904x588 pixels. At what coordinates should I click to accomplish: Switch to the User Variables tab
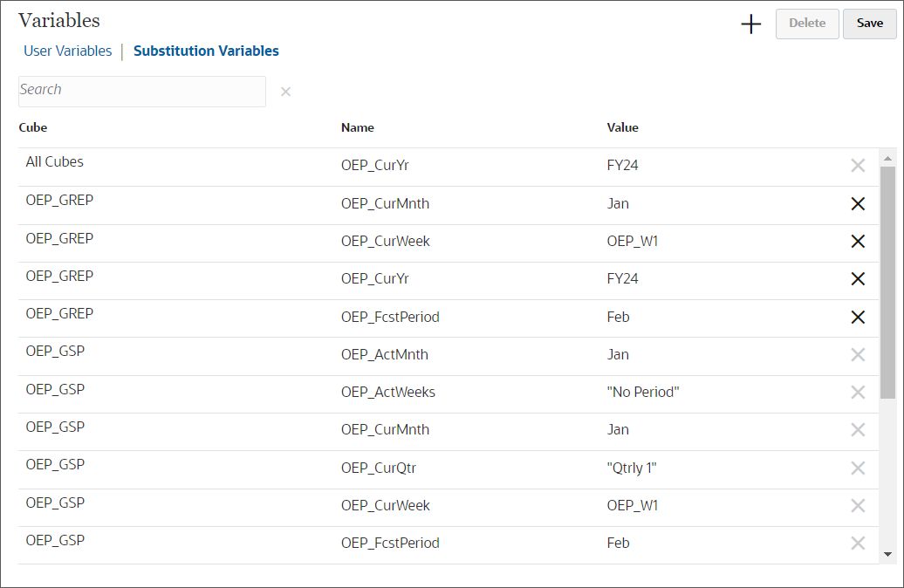(x=67, y=51)
